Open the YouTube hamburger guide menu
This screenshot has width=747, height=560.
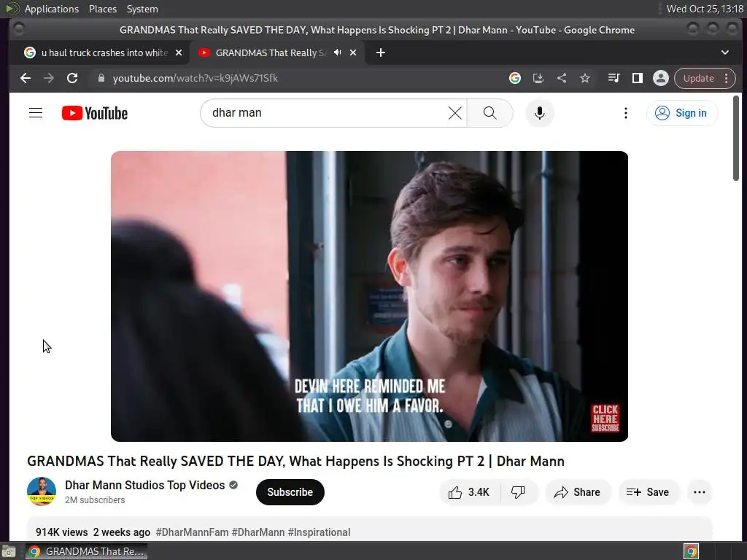pos(36,113)
